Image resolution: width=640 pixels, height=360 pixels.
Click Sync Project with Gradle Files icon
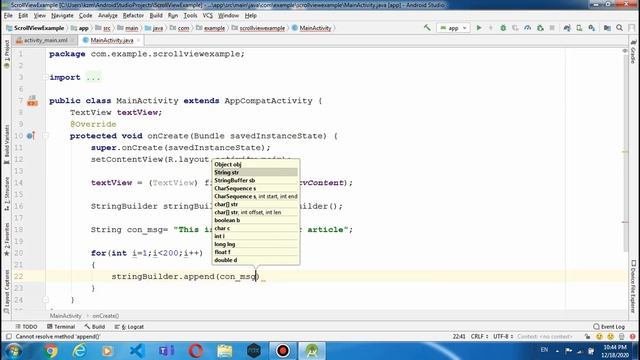pos(567,28)
